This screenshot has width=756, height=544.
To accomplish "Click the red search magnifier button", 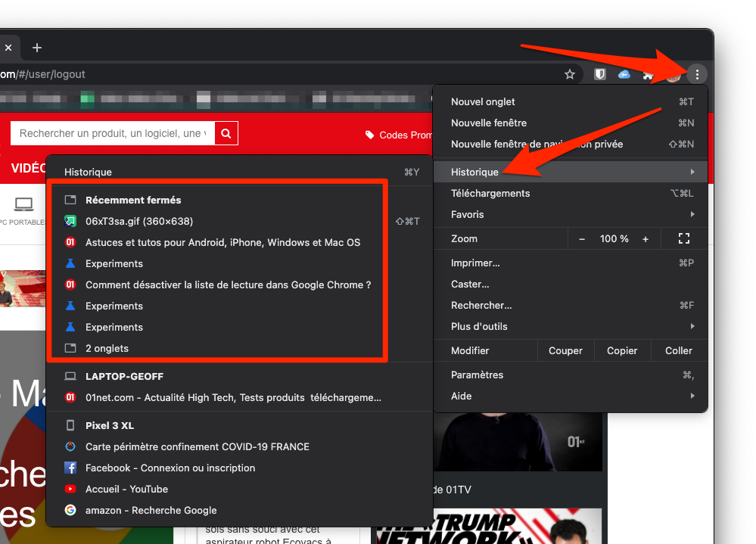I will [226, 133].
